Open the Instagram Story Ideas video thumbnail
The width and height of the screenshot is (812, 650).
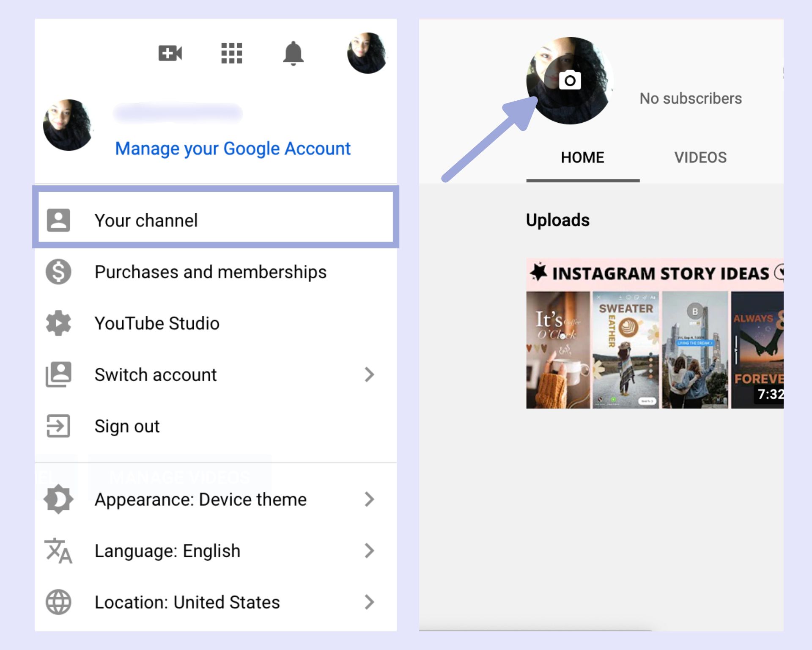(x=654, y=334)
